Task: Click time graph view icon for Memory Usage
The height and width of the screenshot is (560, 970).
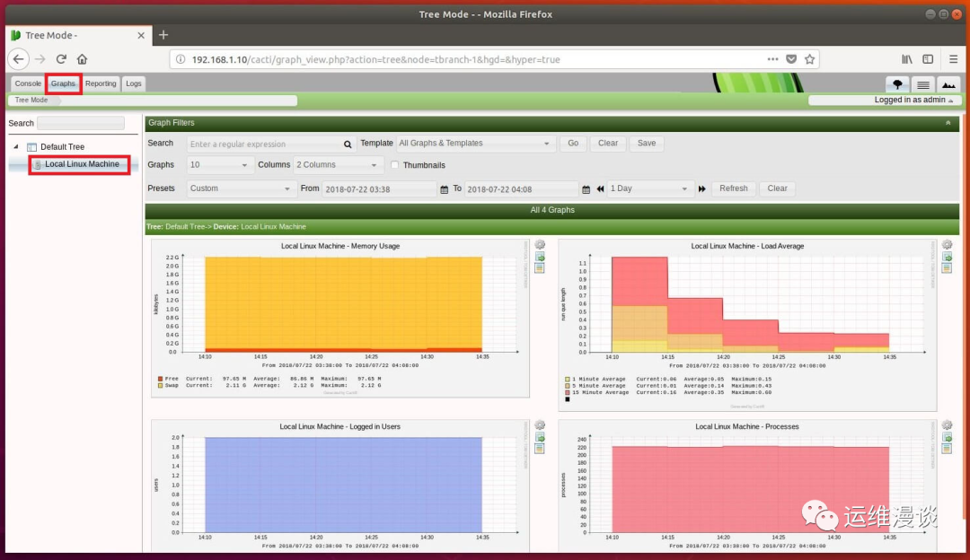Action: click(x=540, y=268)
